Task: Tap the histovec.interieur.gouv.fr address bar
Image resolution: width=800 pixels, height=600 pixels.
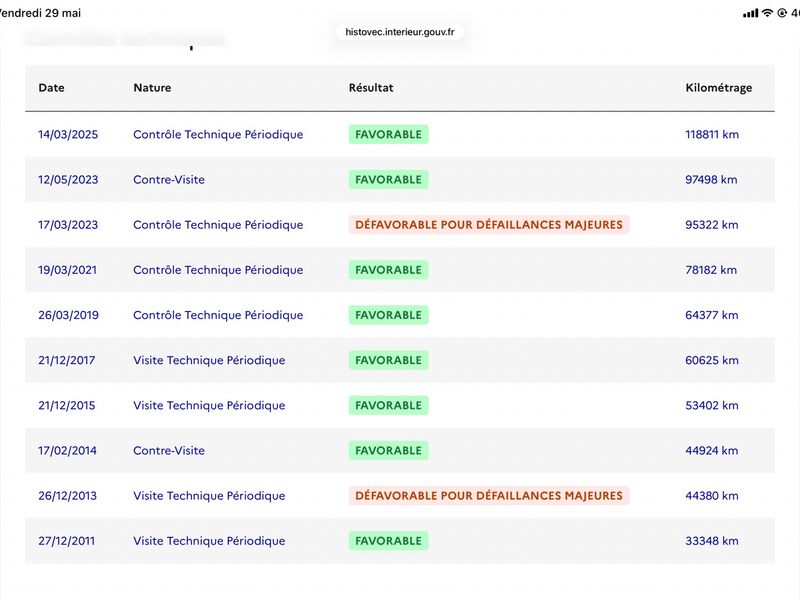Action: (x=399, y=32)
